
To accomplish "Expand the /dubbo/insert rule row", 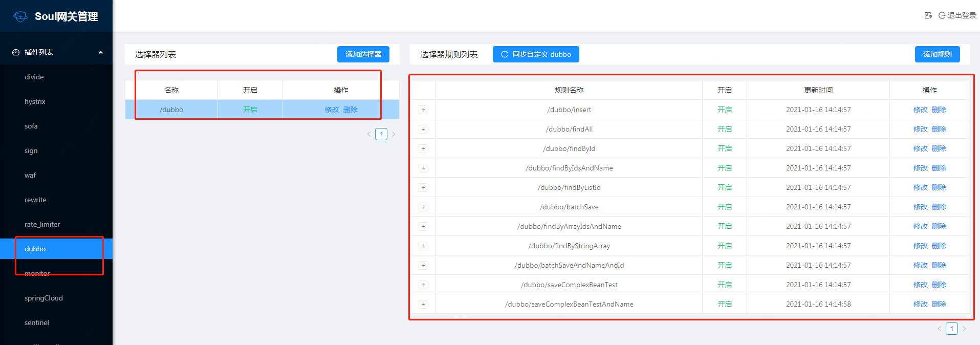I will 423,110.
